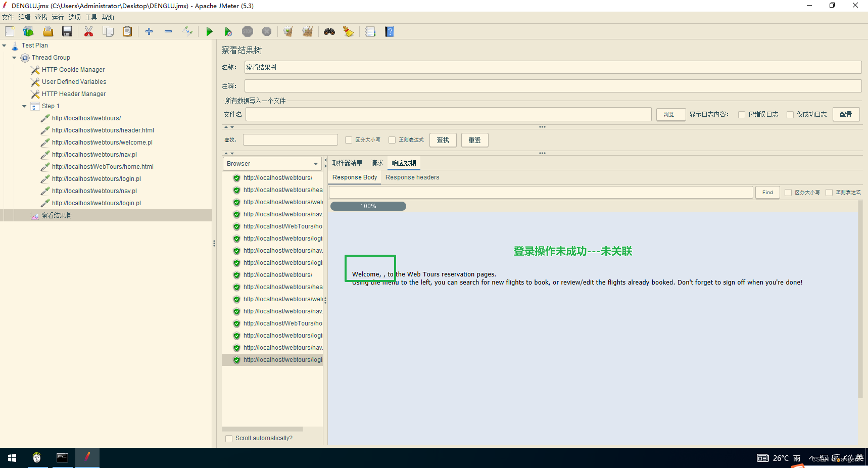Collapse the Test Plan tree node
This screenshot has width=868, height=468.
point(5,45)
